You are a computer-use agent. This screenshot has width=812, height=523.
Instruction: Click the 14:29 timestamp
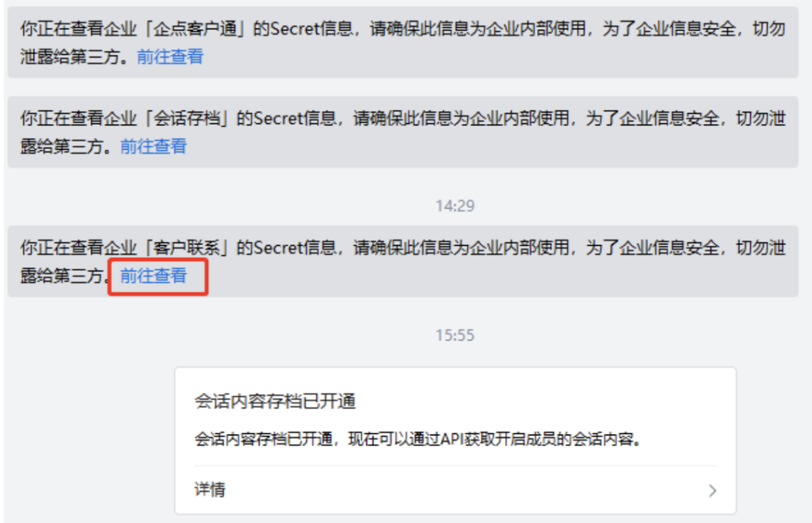454,206
